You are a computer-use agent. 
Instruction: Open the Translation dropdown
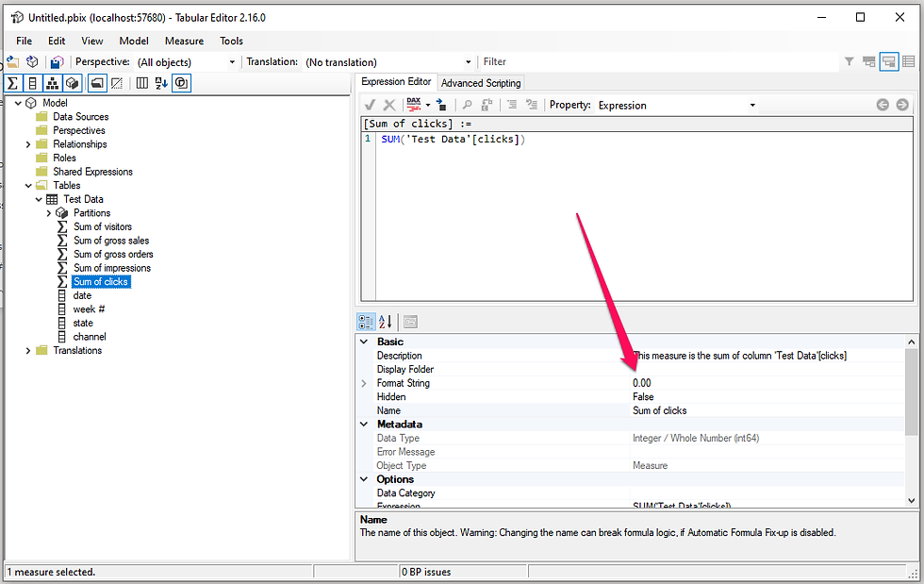[x=468, y=62]
